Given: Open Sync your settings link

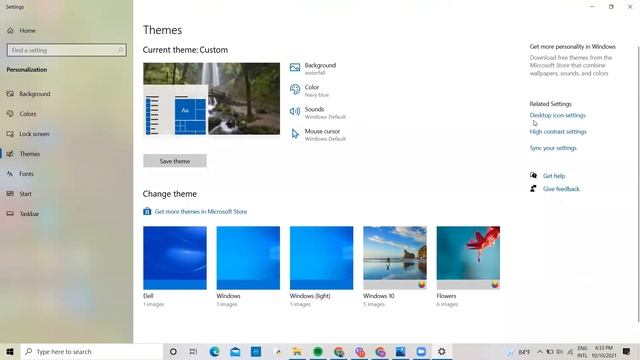Looking at the screenshot, I should click(553, 148).
